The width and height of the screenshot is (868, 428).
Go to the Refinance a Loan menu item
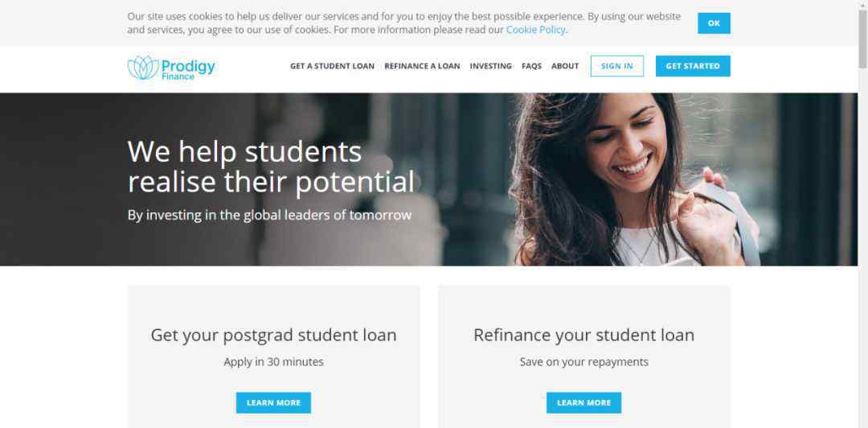pos(422,66)
